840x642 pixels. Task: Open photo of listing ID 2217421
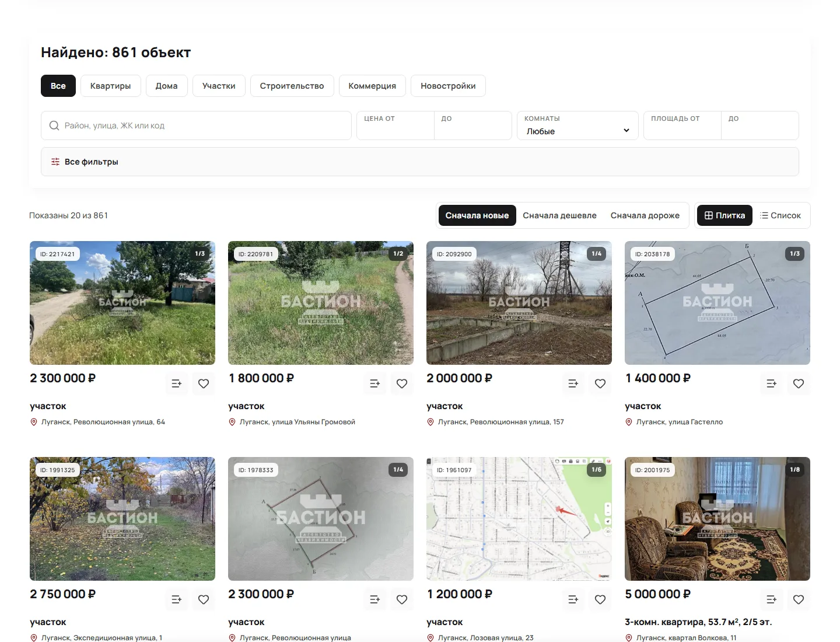pyautogui.click(x=123, y=303)
